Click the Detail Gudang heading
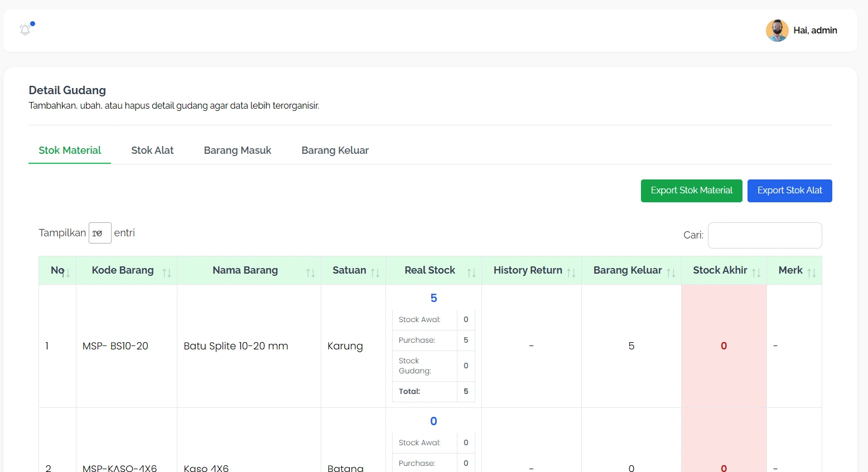This screenshot has height=472, width=868. tap(67, 90)
